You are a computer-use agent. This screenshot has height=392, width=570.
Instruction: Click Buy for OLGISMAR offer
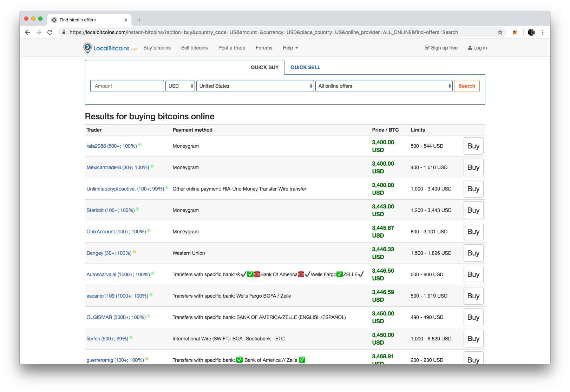pyautogui.click(x=473, y=317)
